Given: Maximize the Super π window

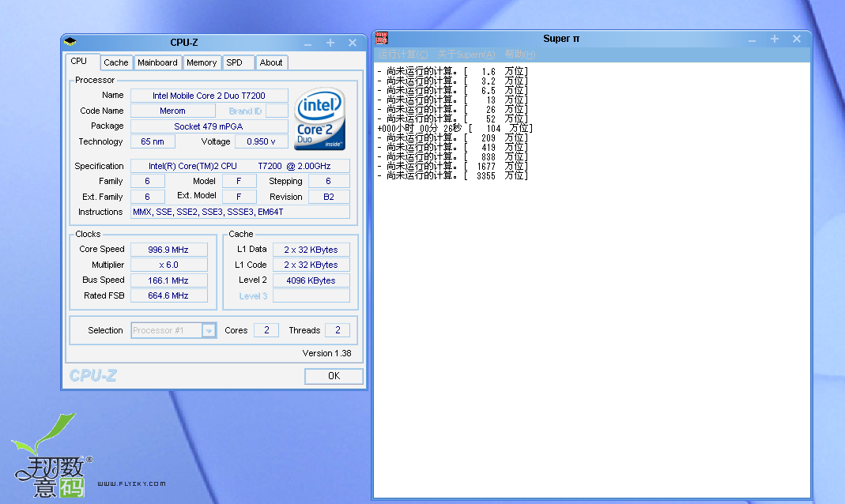Looking at the screenshot, I should click(775, 39).
